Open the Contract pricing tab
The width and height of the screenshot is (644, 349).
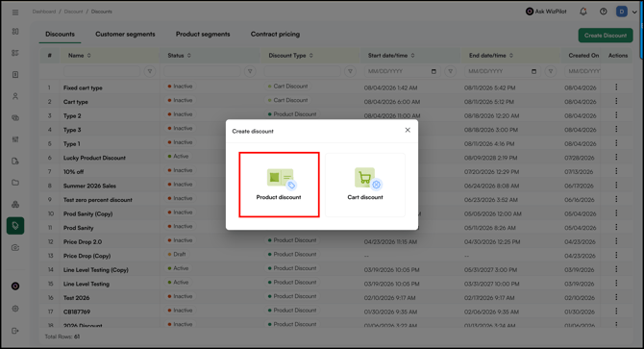click(275, 34)
